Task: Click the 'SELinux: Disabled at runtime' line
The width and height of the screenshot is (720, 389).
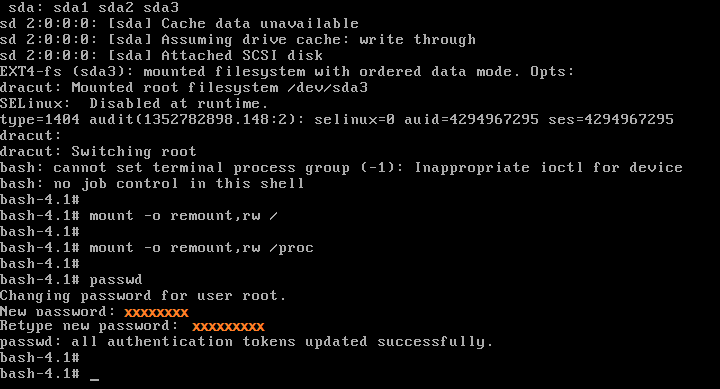Action: coord(134,104)
